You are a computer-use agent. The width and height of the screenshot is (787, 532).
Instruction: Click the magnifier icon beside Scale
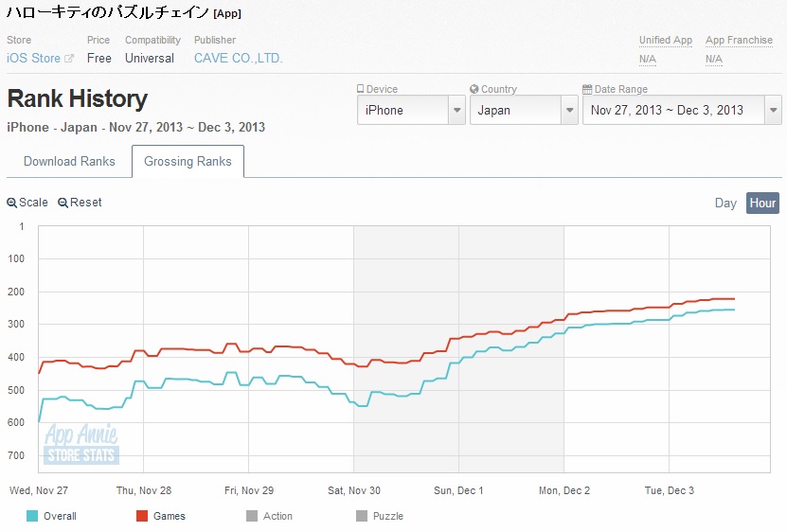pos(11,203)
